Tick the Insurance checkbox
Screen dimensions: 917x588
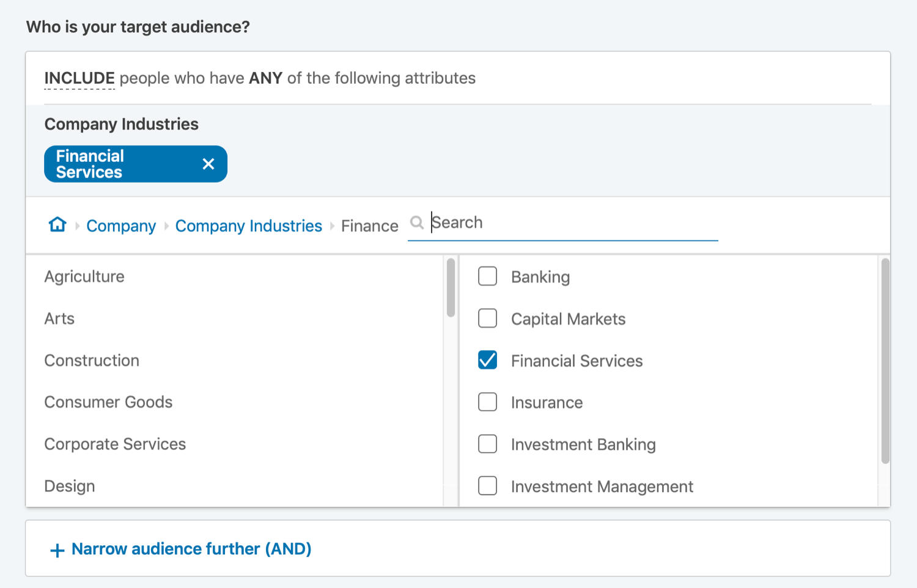click(487, 402)
